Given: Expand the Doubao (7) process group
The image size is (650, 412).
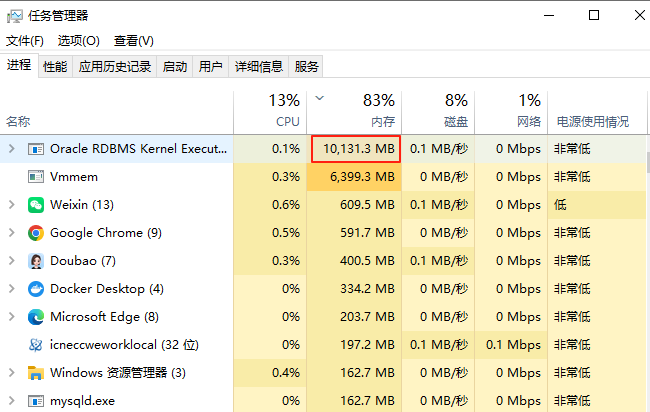Looking at the screenshot, I should point(12,261).
